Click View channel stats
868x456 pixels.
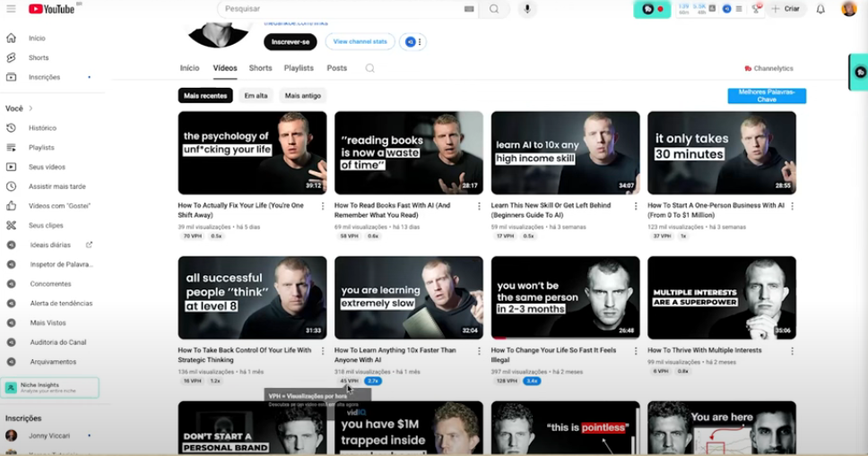coord(360,41)
